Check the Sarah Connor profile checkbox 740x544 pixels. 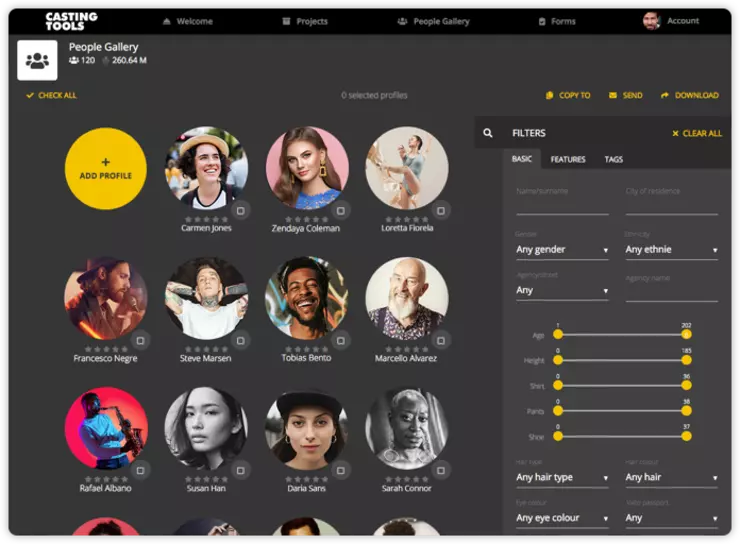pos(441,470)
